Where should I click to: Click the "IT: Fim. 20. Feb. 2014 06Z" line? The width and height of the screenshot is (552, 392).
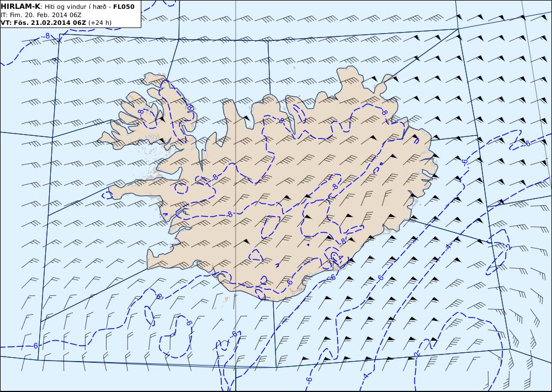41,15
